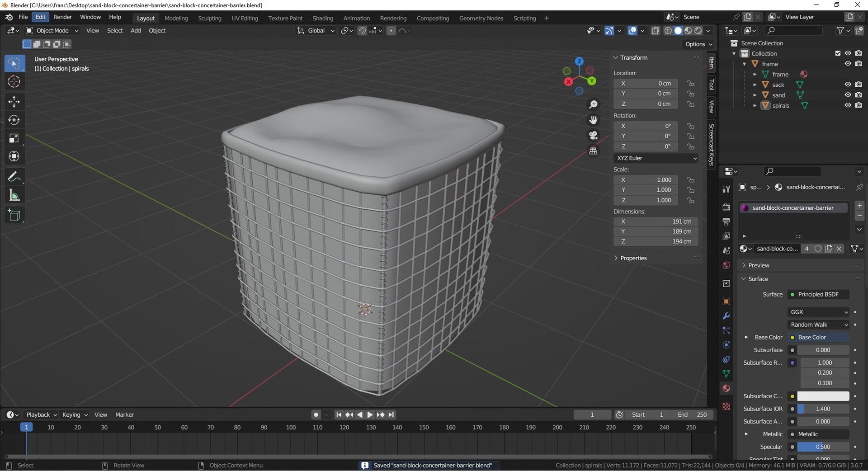Viewport: 868px width, 471px height.
Task: Hide the sack object in viewport
Action: pos(848,85)
